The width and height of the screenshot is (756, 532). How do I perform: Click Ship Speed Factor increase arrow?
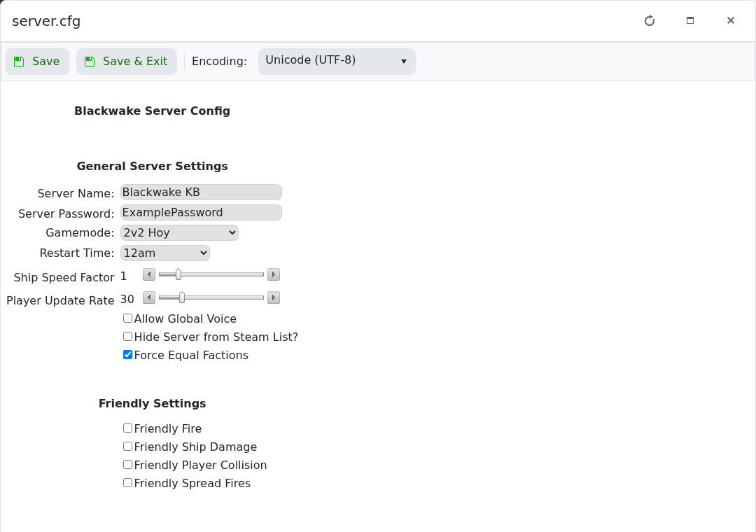pos(274,274)
